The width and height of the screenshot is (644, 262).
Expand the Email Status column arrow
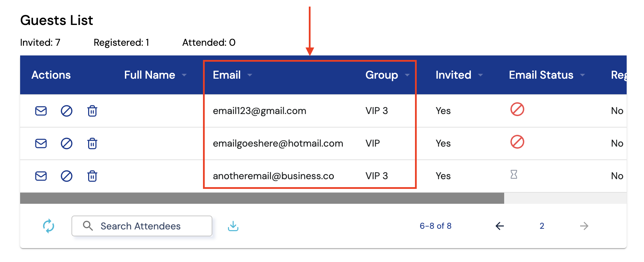tap(583, 75)
